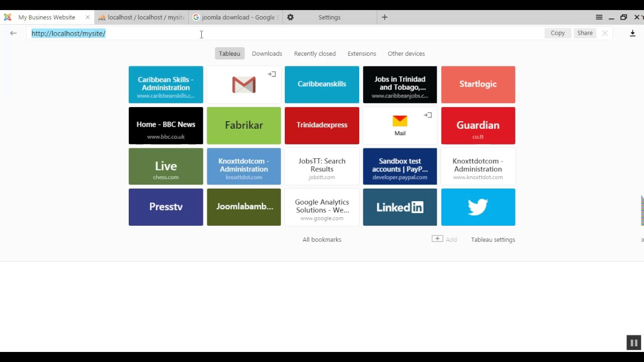
Task: Open Jobs in Trinidad and Tobago tile
Action: [x=400, y=84]
